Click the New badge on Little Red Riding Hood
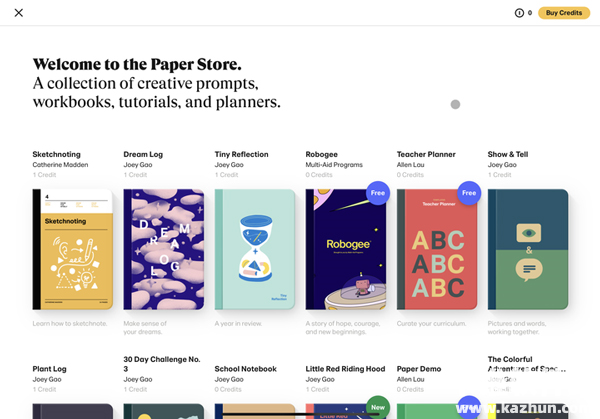Image resolution: width=600 pixels, height=419 pixels. pos(377,407)
